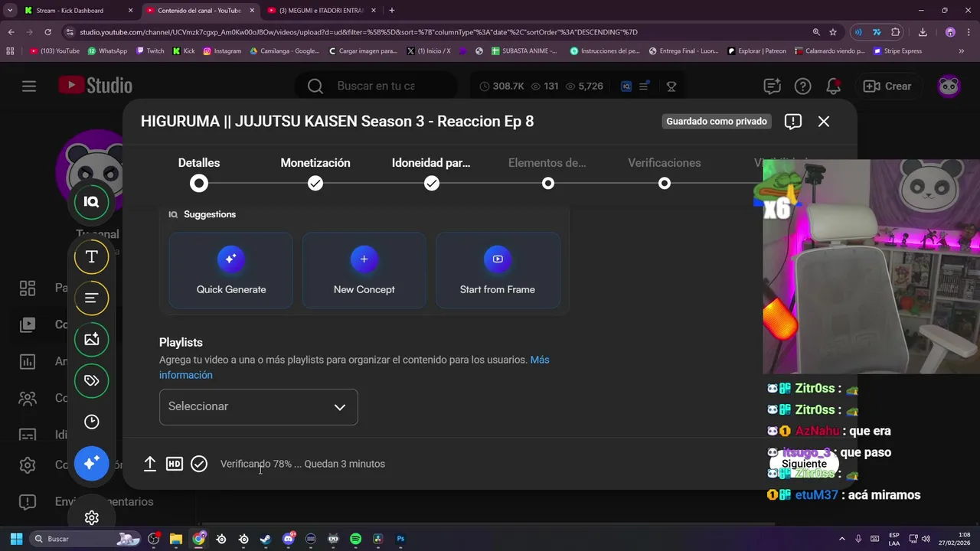Close the video upload dialog
This screenshot has height=551, width=980.
pos(824,121)
